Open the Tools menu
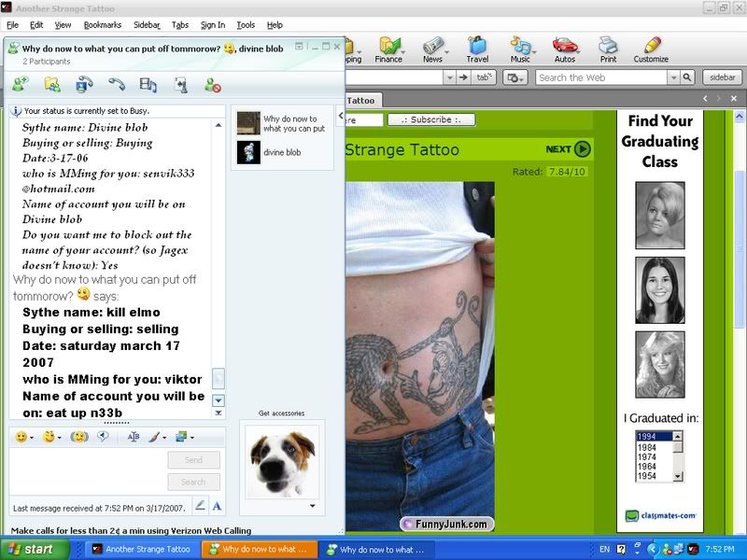Screen dimensions: 747x560 (x=246, y=25)
